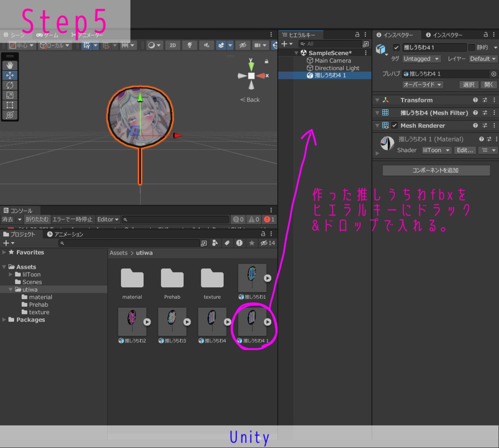Toggle scene effects icon
Image resolution: width=499 pixels, height=448 pixels.
(221, 45)
